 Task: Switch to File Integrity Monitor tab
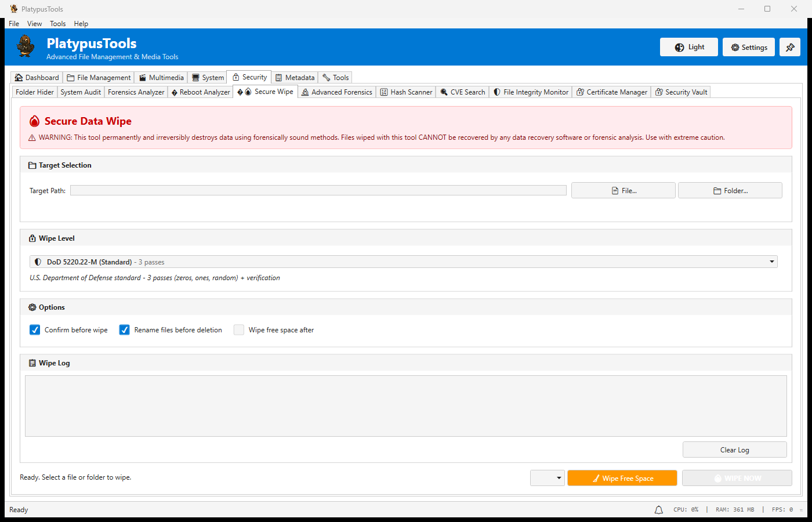531,92
